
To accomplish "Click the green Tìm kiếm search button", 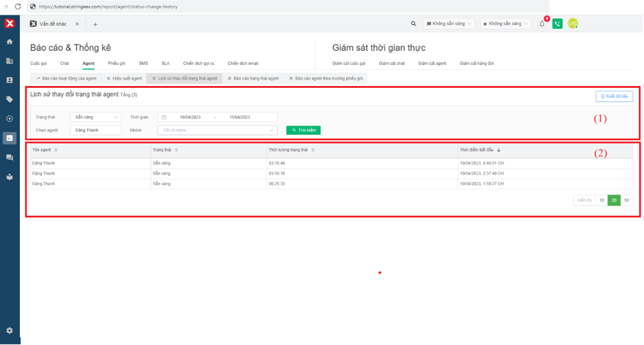I will click(303, 130).
